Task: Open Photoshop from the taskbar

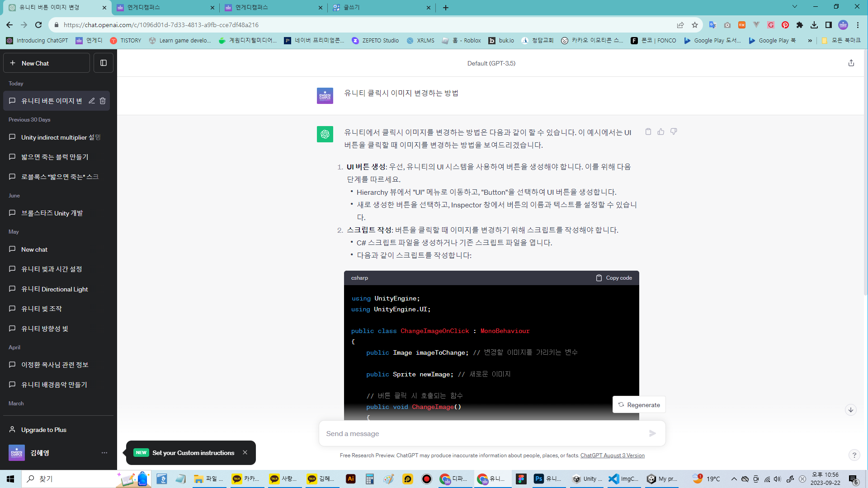Action: 548,479
